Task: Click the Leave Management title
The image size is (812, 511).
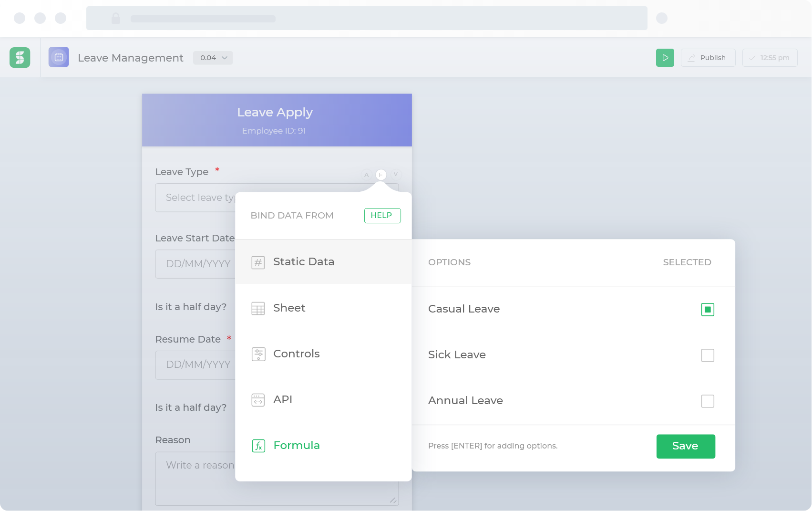Action: [x=131, y=58]
